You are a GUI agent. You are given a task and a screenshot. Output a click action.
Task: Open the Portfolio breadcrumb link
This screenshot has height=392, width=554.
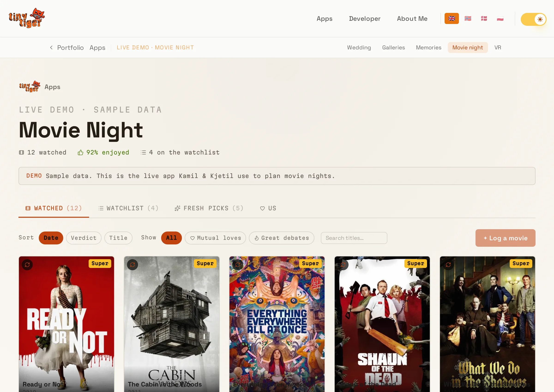(70, 48)
